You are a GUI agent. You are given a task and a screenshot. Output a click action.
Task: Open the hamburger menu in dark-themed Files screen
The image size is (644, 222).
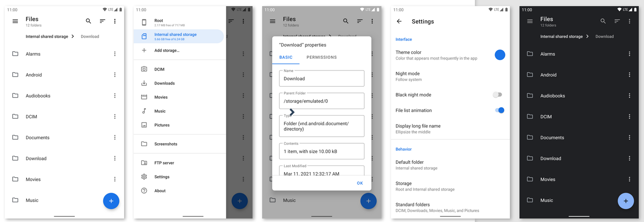coord(530,21)
